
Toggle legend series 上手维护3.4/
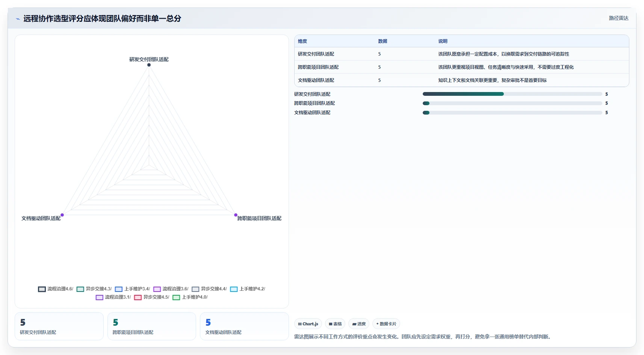[x=133, y=289]
